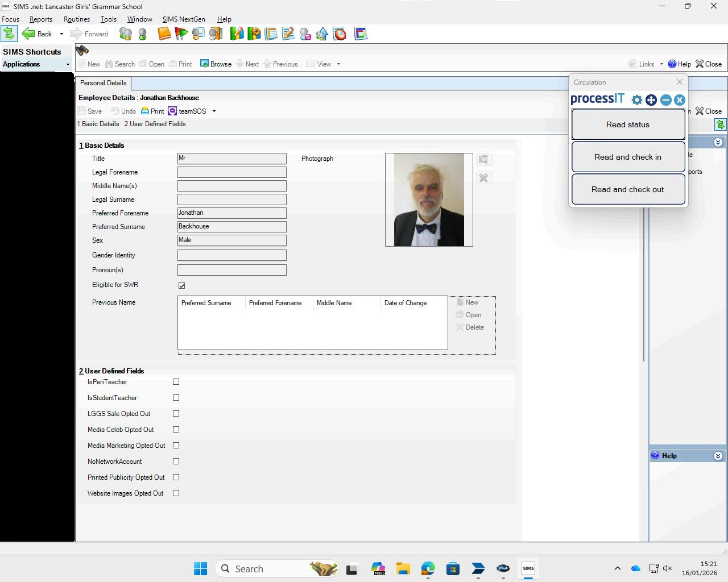Click the green bar chart with gear icon
728x582 pixels.
coord(254,34)
